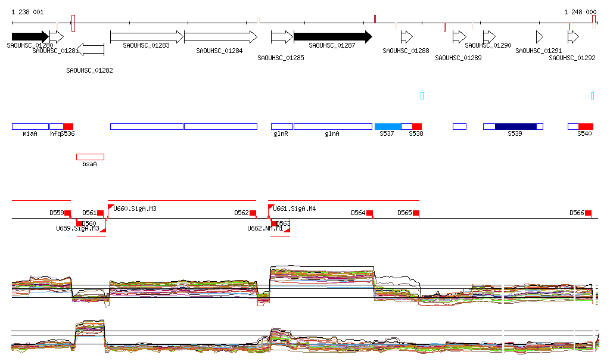Image resolution: width=610 pixels, height=364 pixels.
Task: Select the glnA label text
Action: click(332, 134)
